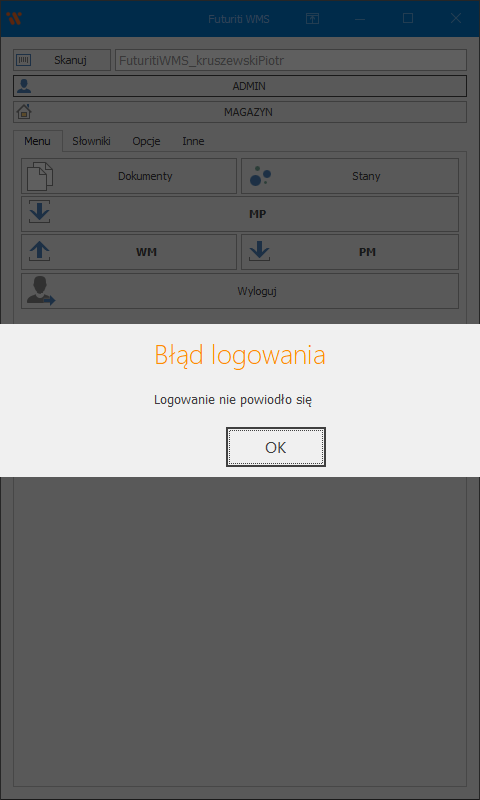
Task: Maximize the Futuriti WMS window
Action: click(408, 18)
